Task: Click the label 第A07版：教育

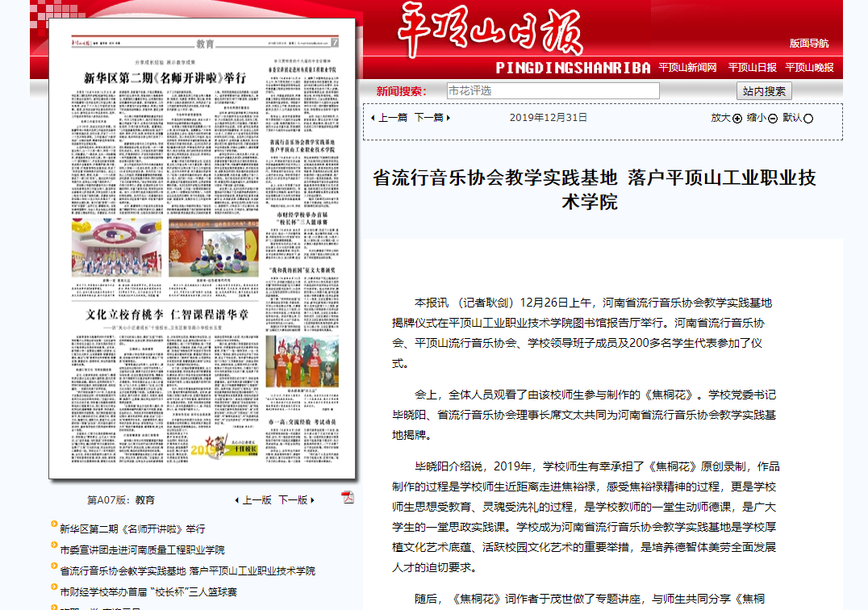Action: click(x=121, y=499)
